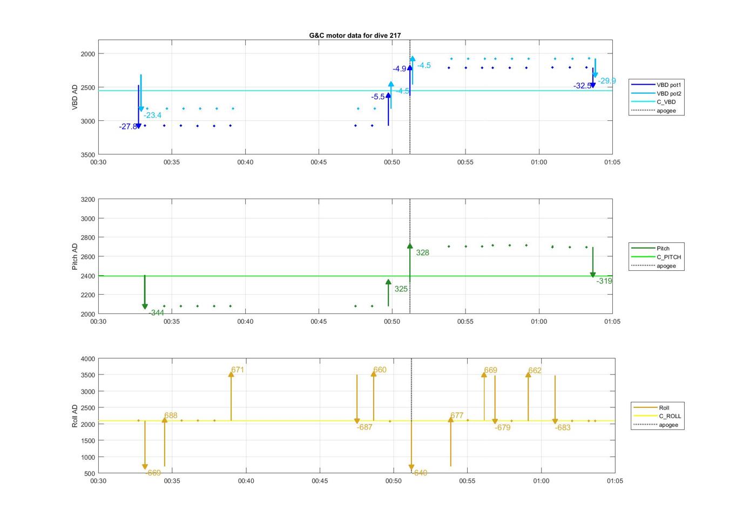756x532 pixels.
Task: Click the upward roll arrow labeled 671
Action: [x=231, y=396]
